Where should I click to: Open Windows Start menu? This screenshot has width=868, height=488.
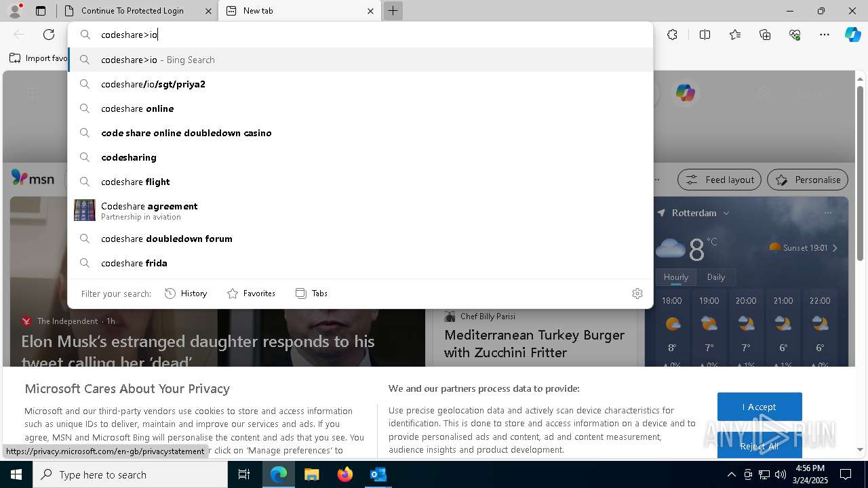point(16,474)
